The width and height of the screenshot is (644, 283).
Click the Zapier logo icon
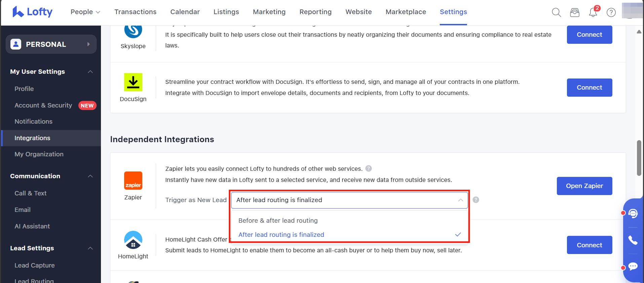point(133,181)
